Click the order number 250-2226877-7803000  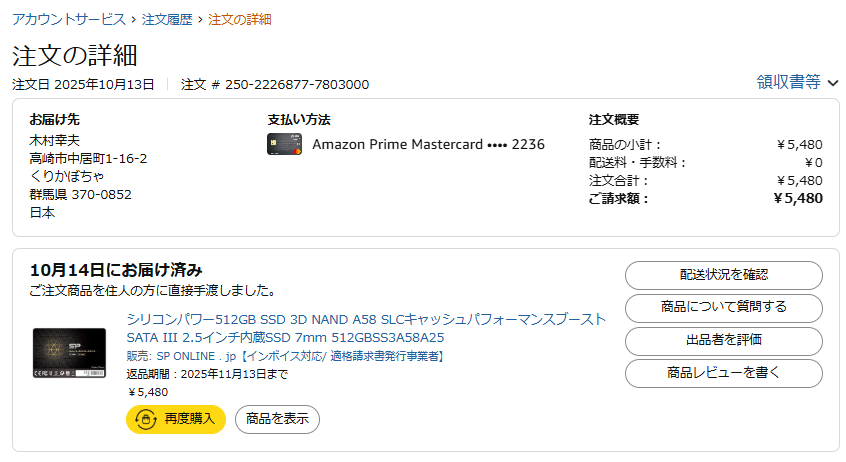pos(297,85)
